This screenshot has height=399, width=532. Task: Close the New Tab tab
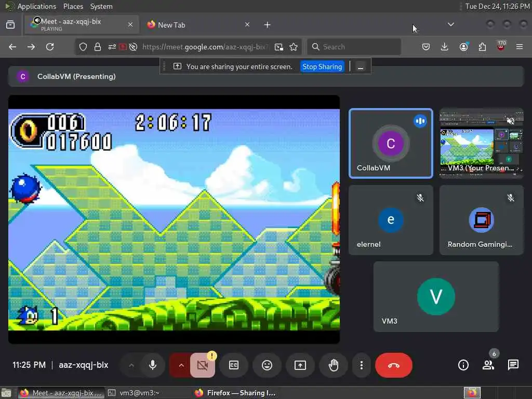[247, 24]
